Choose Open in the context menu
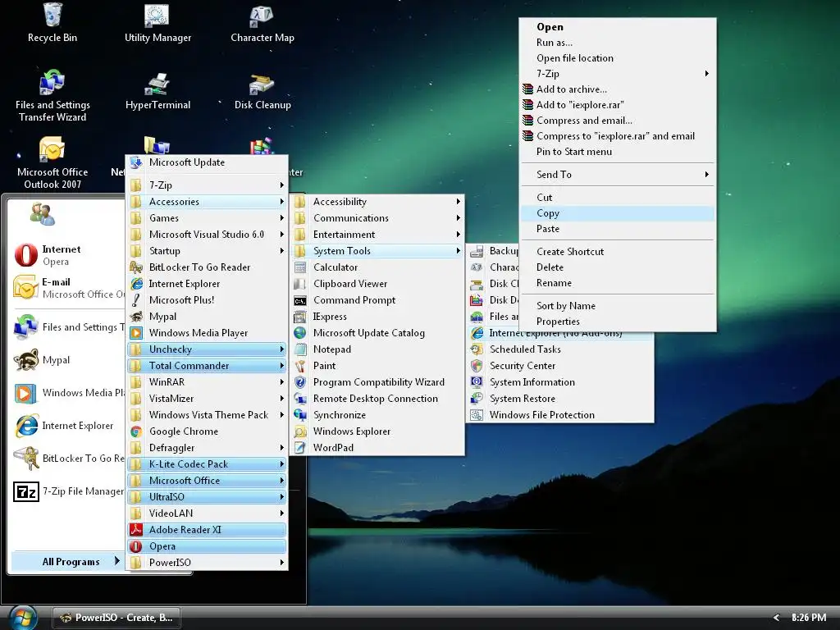The height and width of the screenshot is (630, 840). pos(617,27)
